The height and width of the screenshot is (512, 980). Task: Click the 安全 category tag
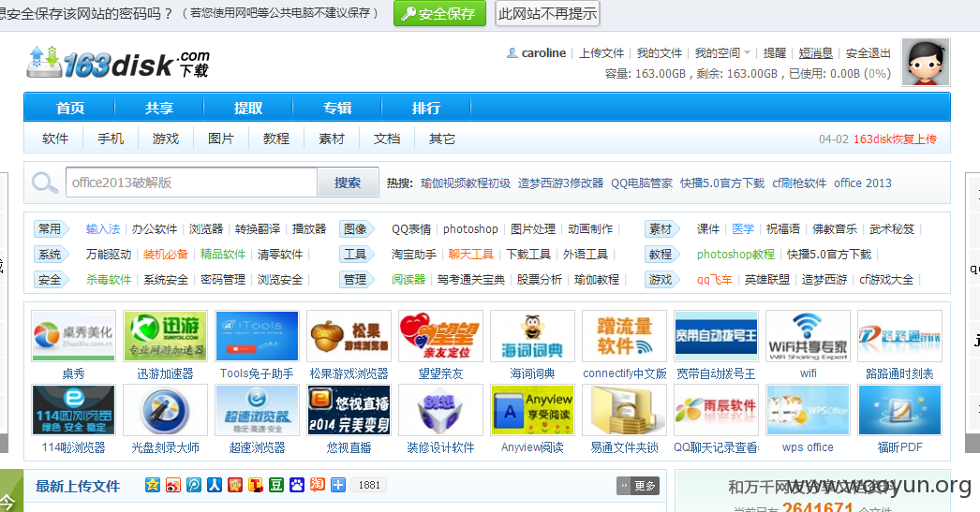pyautogui.click(x=51, y=280)
